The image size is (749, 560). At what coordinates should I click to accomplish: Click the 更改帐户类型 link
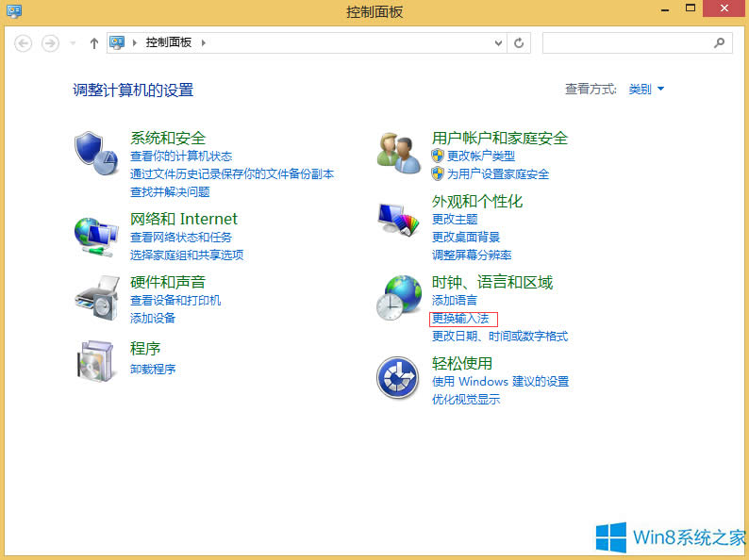pyautogui.click(x=481, y=156)
